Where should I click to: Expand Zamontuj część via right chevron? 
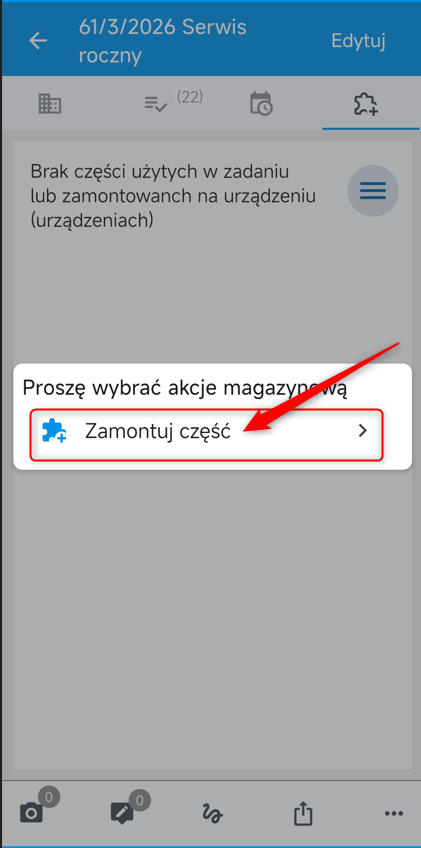363,431
